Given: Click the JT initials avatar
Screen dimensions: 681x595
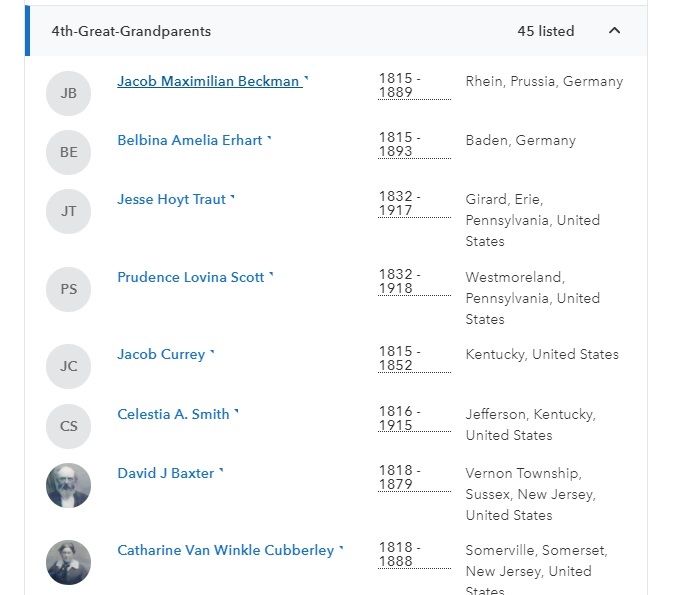Looking at the screenshot, I should [69, 212].
